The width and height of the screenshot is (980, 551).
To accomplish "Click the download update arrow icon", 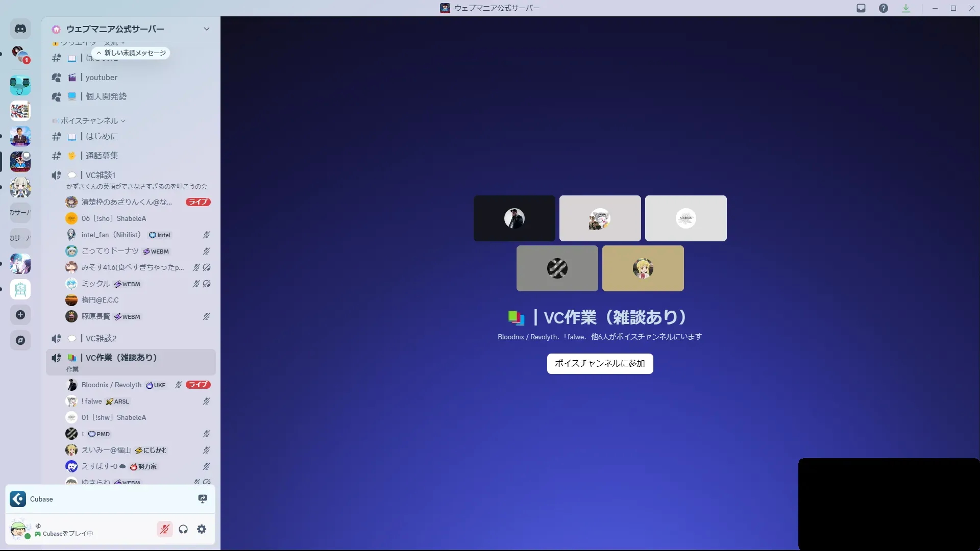I will pos(906,8).
